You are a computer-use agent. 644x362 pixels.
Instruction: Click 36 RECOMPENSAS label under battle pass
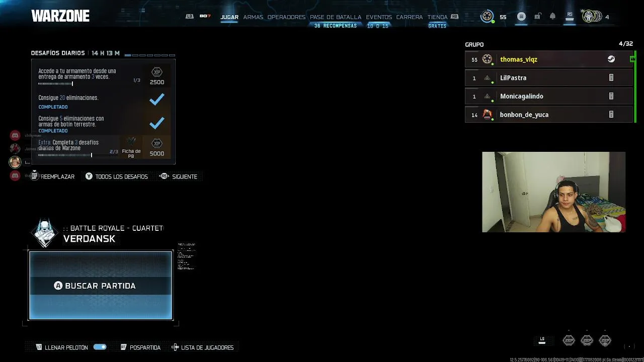coord(336,26)
